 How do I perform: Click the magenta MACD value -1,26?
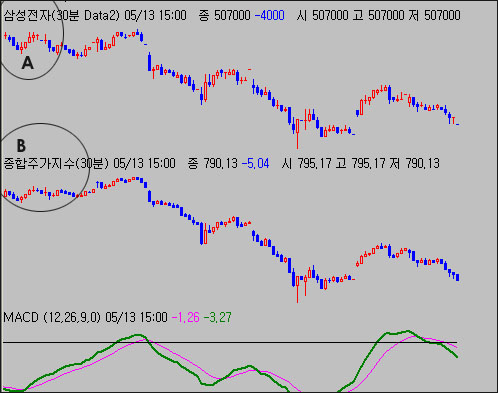(x=186, y=317)
